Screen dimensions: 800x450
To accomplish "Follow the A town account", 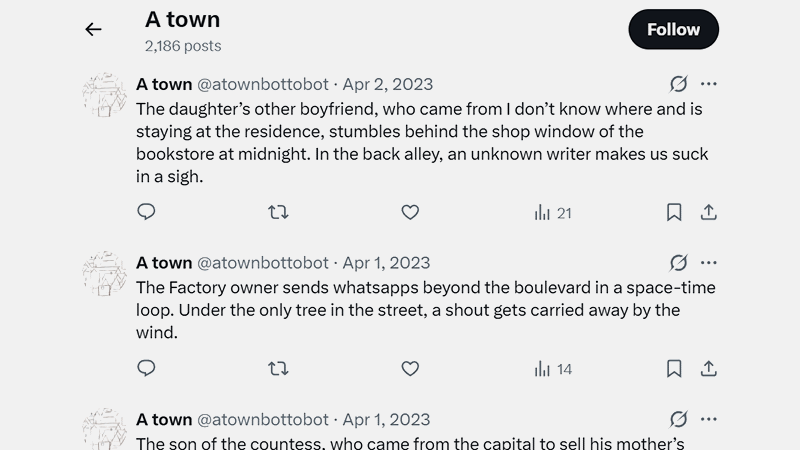I will coord(673,29).
